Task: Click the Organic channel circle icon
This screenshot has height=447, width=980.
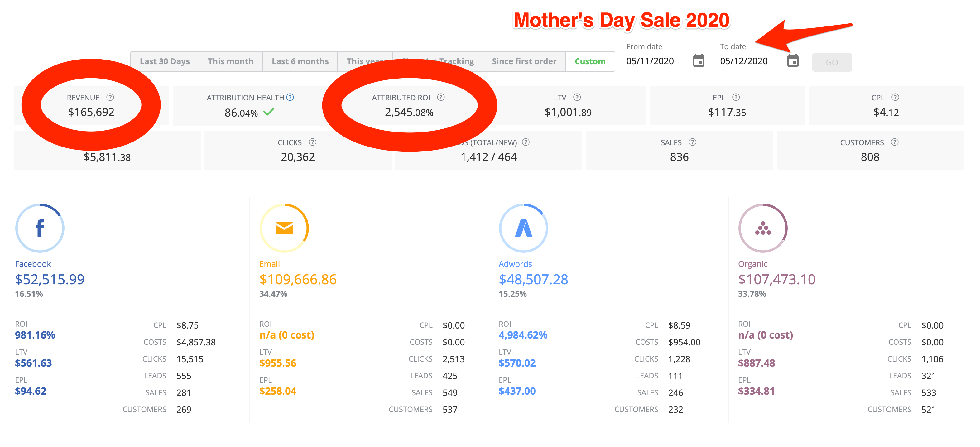Action: [763, 228]
